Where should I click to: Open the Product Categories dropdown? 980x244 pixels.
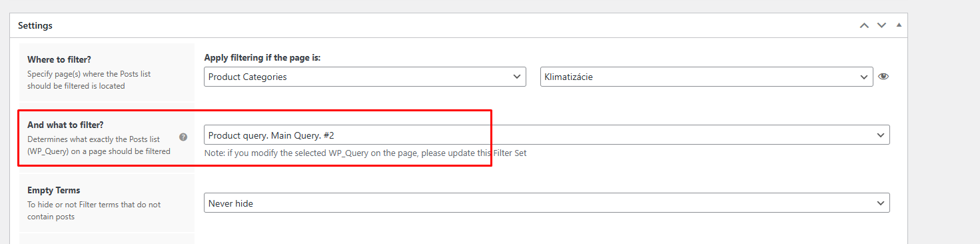(x=365, y=77)
